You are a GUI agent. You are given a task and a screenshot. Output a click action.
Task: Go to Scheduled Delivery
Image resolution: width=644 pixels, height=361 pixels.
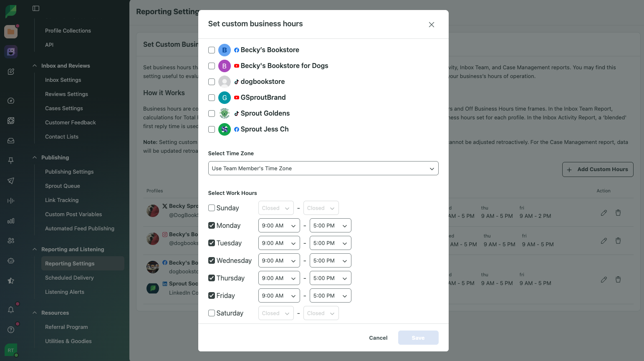click(x=69, y=278)
